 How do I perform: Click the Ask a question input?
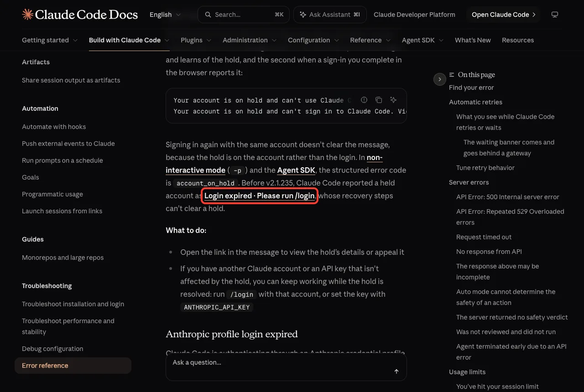(286, 367)
